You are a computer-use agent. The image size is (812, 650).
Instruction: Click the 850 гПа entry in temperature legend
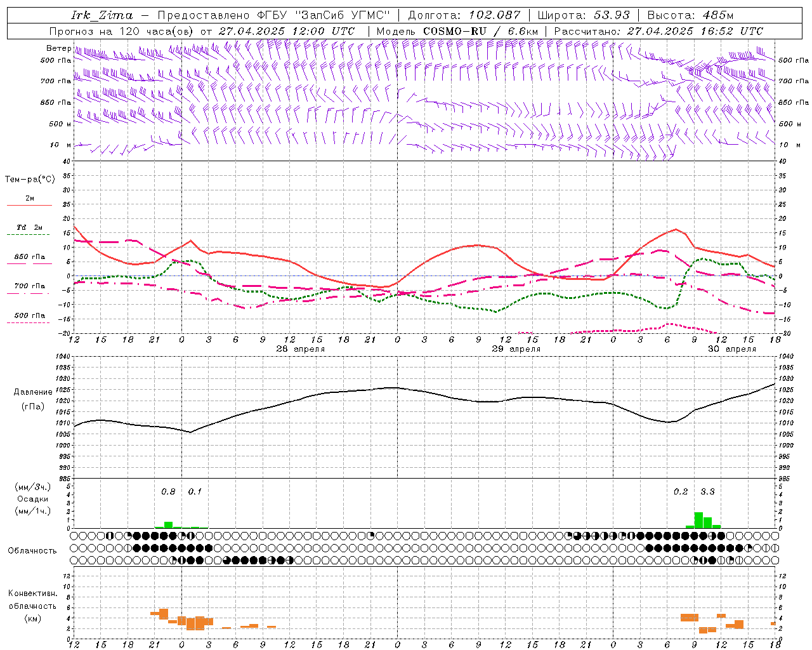click(30, 257)
